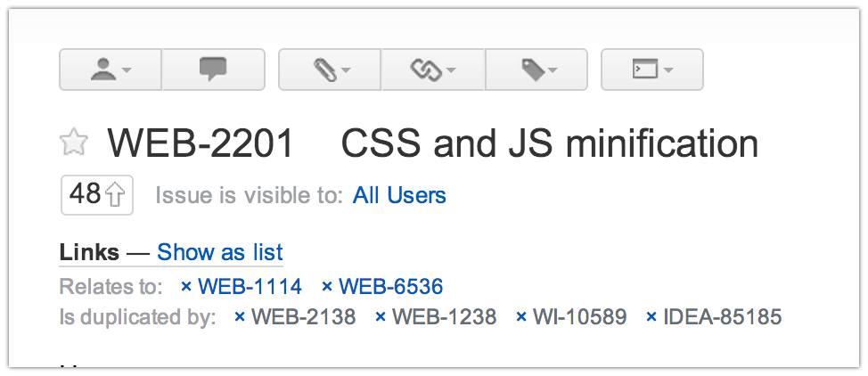Image resolution: width=868 pixels, height=376 pixels.
Task: Remove the IDEA-85185 duplicate link ×
Action: click(x=651, y=318)
